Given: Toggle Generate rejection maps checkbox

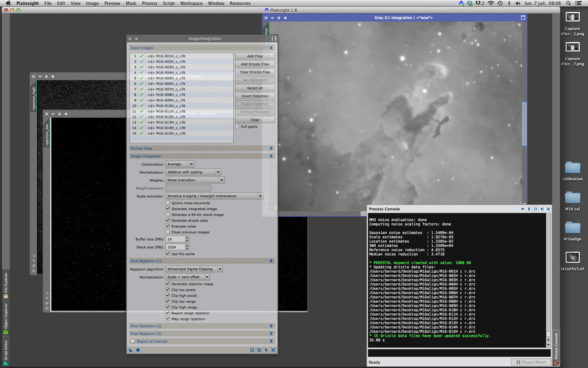Looking at the screenshot, I should 168,284.
